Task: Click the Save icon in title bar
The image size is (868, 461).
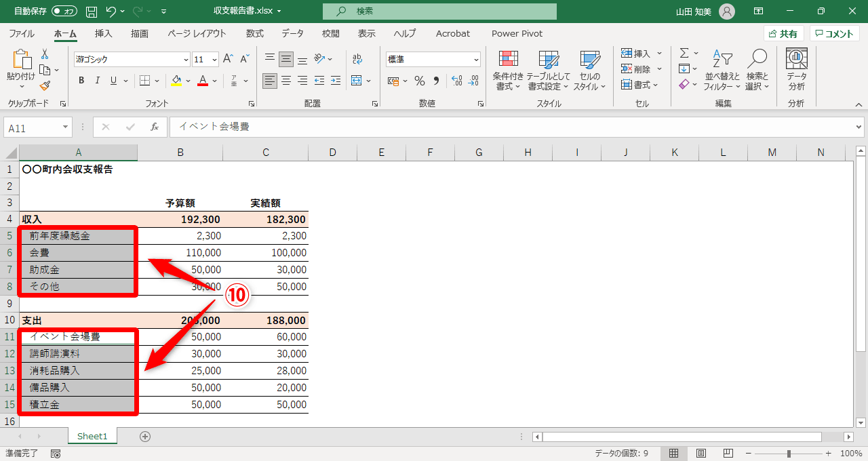Action: (92, 12)
